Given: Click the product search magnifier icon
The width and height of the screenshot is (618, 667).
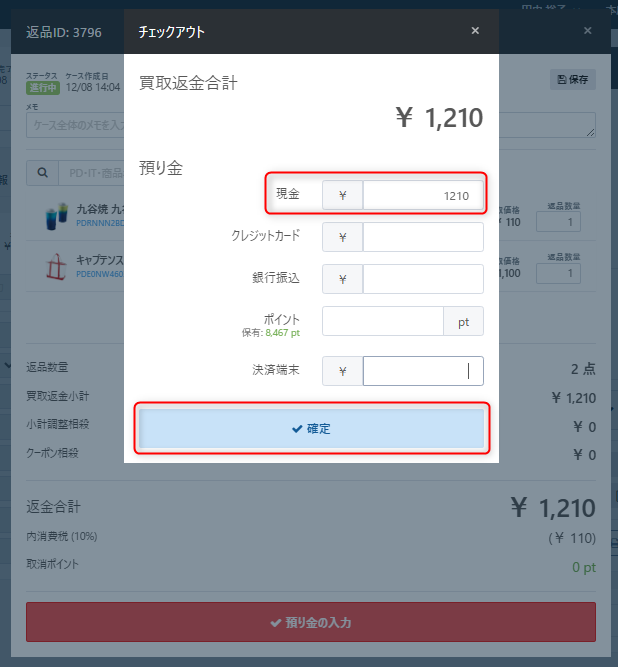Looking at the screenshot, I should click(43, 173).
